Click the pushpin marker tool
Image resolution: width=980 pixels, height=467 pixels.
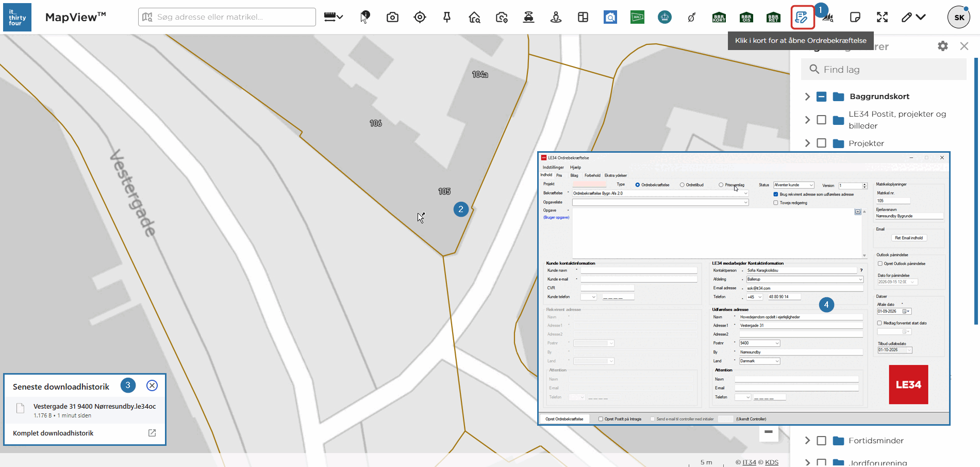click(447, 17)
